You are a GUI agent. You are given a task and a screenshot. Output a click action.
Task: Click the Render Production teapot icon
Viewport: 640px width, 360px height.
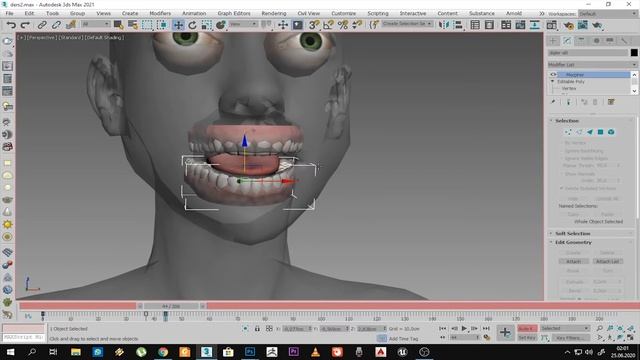pos(598,25)
